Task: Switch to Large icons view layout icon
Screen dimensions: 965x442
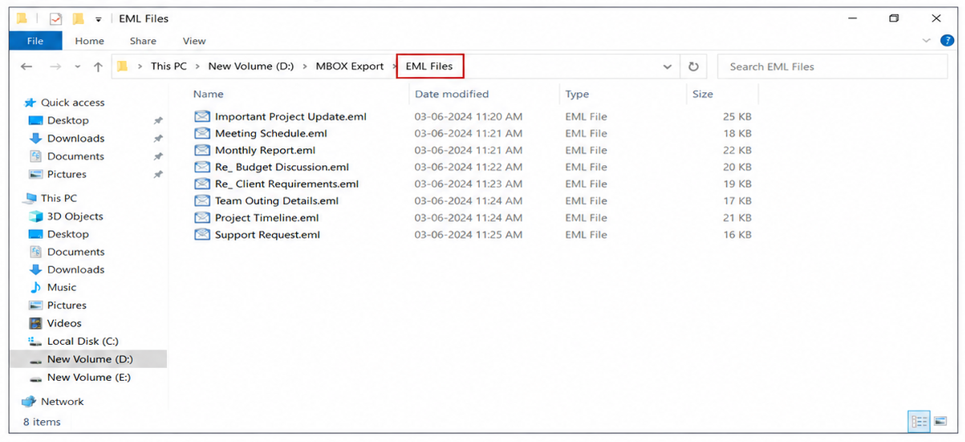Action: (x=940, y=422)
